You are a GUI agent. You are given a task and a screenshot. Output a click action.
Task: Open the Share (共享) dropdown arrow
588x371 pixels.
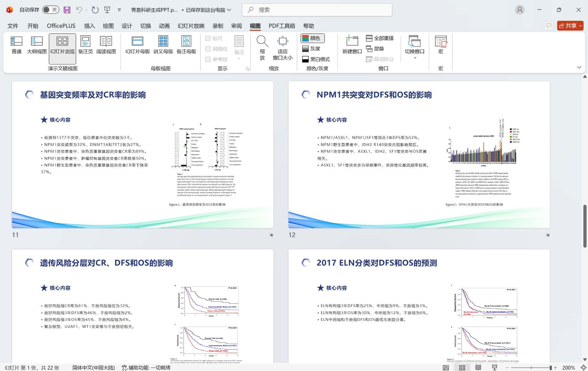tap(580, 26)
